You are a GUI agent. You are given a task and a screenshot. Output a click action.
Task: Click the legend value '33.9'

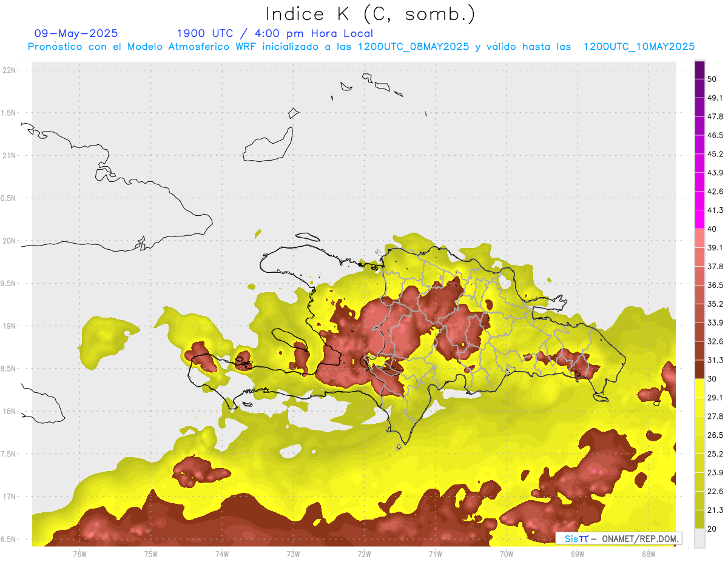point(715,323)
